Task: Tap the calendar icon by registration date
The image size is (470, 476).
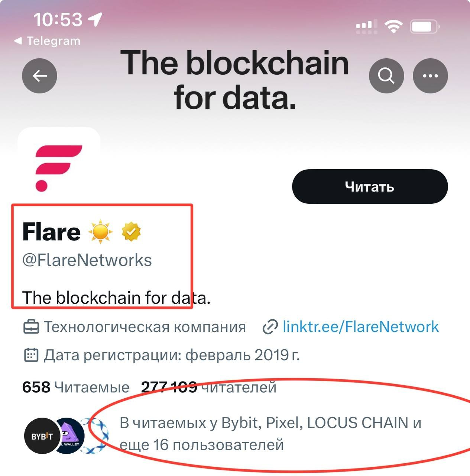Action: (31, 355)
